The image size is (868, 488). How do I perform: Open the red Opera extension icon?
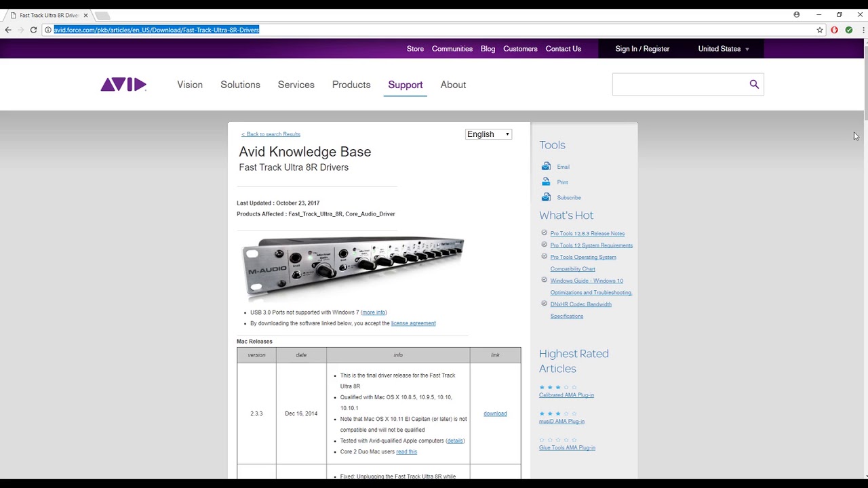pos(835,30)
